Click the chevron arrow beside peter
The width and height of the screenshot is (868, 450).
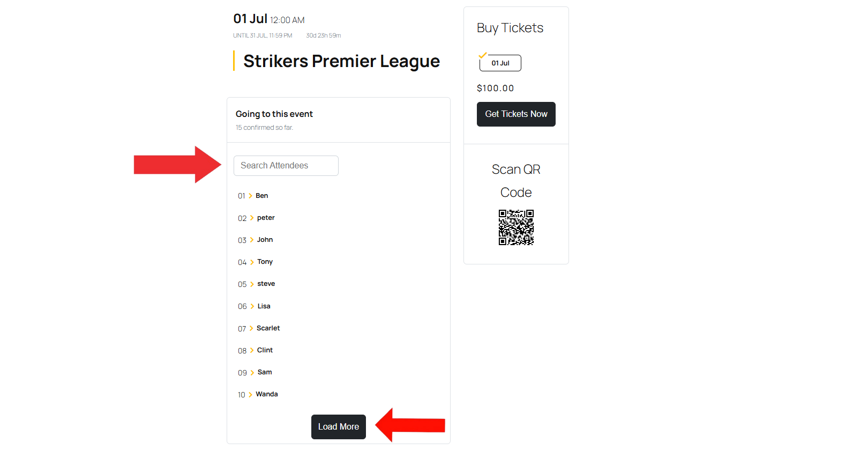252,218
